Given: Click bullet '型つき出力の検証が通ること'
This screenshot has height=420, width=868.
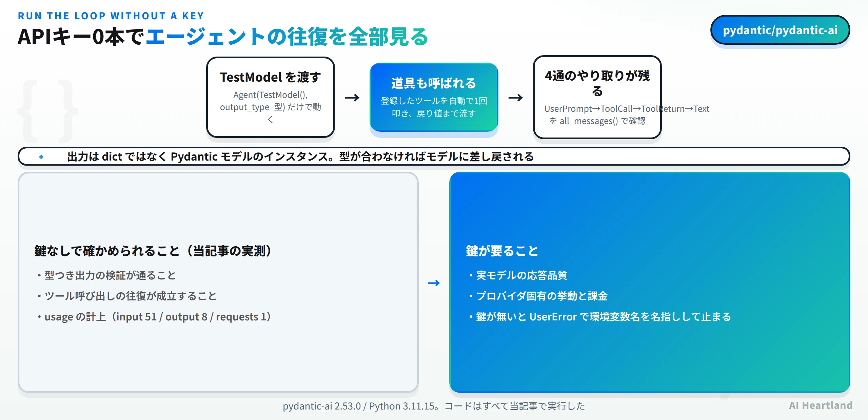Looking at the screenshot, I should (107, 275).
